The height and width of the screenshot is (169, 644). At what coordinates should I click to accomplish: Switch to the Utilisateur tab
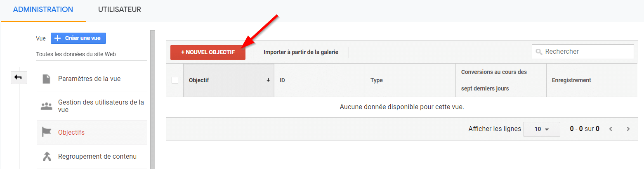point(119,10)
